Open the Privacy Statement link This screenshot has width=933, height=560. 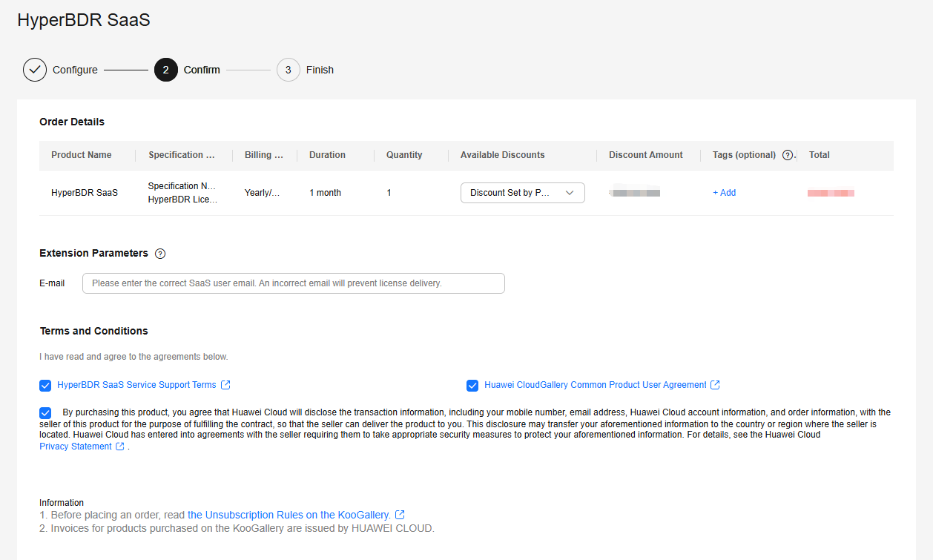[x=76, y=447]
